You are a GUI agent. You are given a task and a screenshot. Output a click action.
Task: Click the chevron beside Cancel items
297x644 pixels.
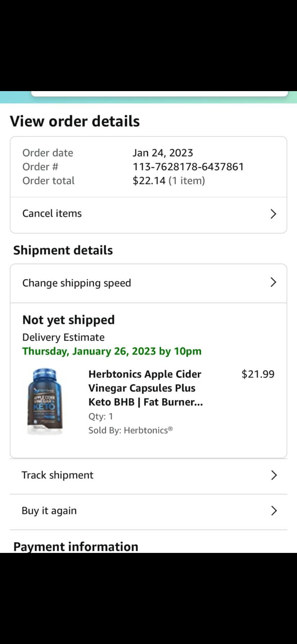pos(273,214)
